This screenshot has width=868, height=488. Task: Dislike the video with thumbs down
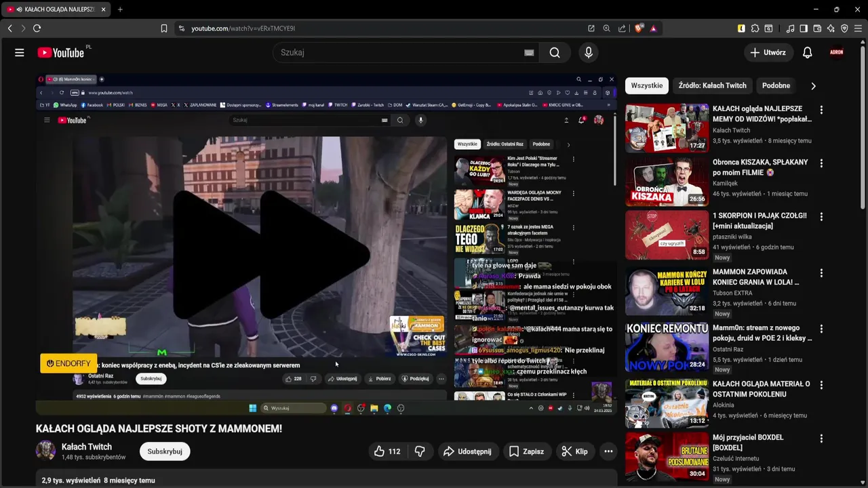click(420, 451)
